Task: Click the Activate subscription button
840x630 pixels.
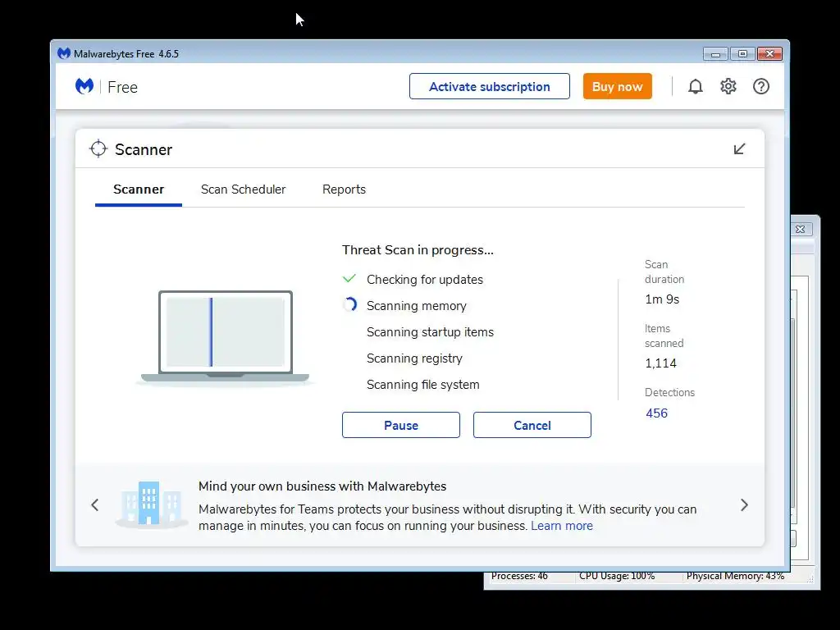Action: [x=490, y=86]
